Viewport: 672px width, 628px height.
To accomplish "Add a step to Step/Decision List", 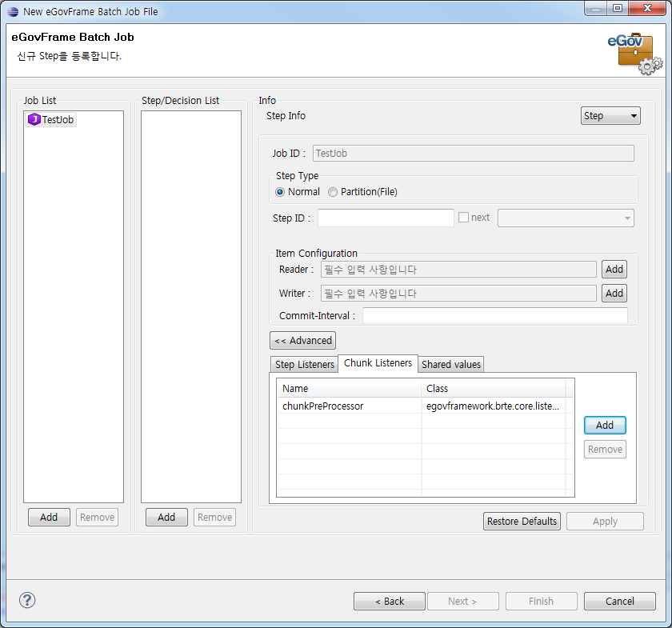I will coord(166,517).
